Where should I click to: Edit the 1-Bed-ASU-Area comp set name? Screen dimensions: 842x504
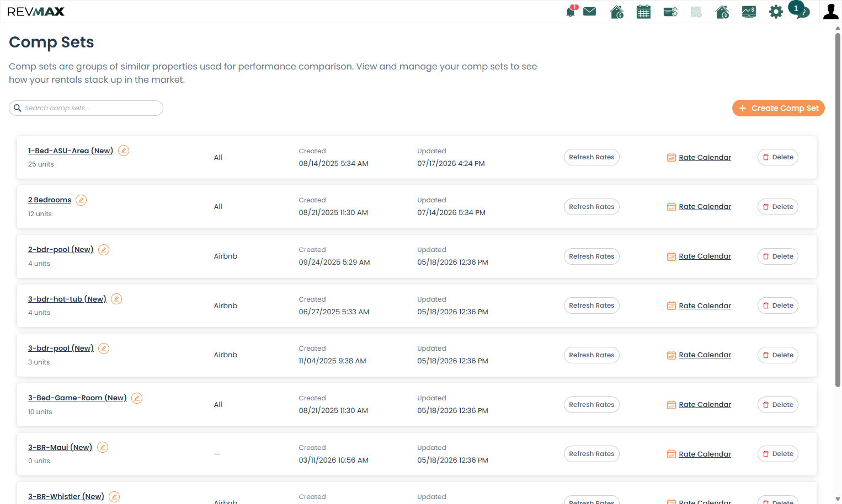click(x=124, y=151)
